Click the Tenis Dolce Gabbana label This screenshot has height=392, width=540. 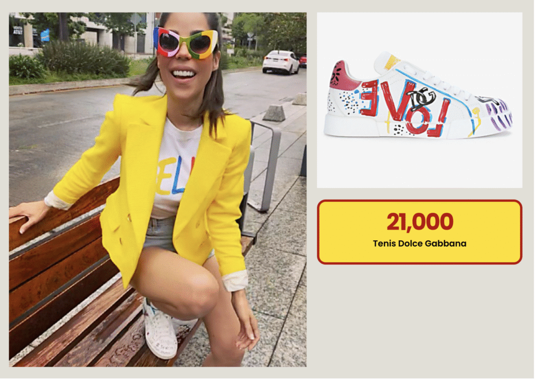tap(419, 243)
